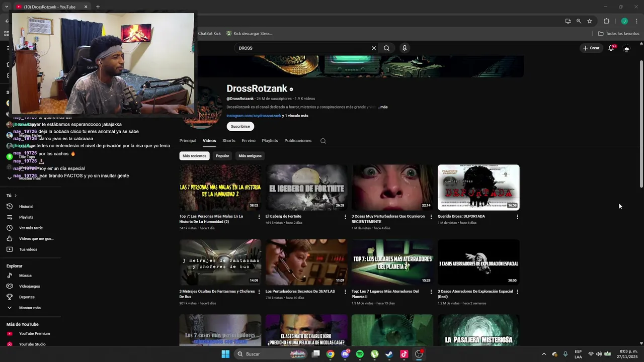Clear the DROSS search text with the X
Screen dimensions: 644x362
pyautogui.click(x=374, y=48)
